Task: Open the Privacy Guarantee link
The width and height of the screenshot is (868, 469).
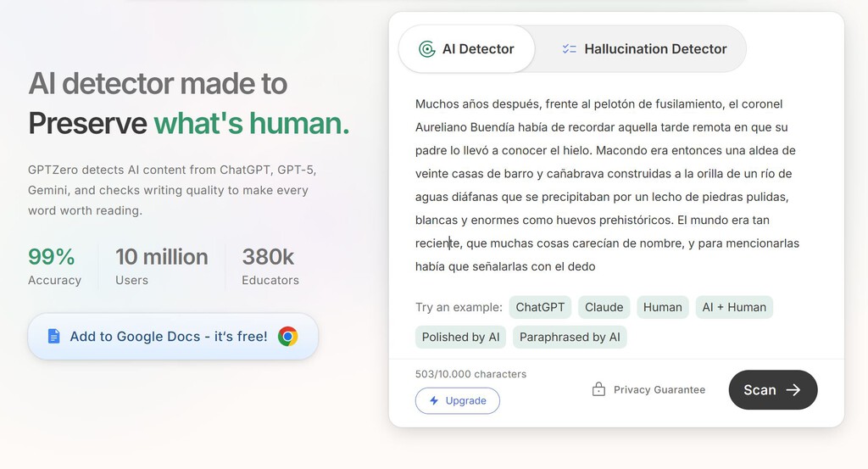Action: [x=659, y=390]
